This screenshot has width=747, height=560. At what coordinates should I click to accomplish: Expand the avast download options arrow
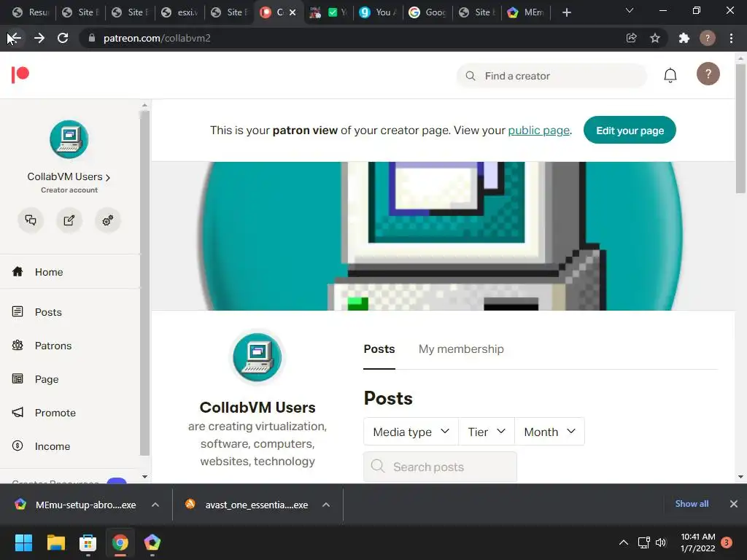(326, 505)
